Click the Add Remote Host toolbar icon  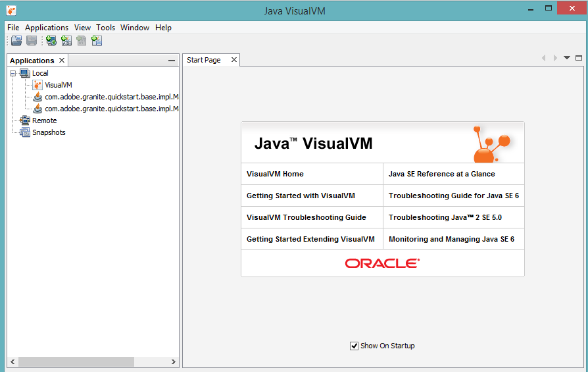click(51, 41)
